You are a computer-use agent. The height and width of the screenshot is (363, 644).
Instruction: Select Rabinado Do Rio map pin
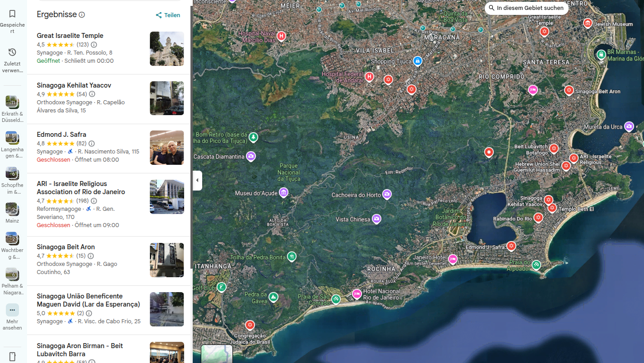538,218
